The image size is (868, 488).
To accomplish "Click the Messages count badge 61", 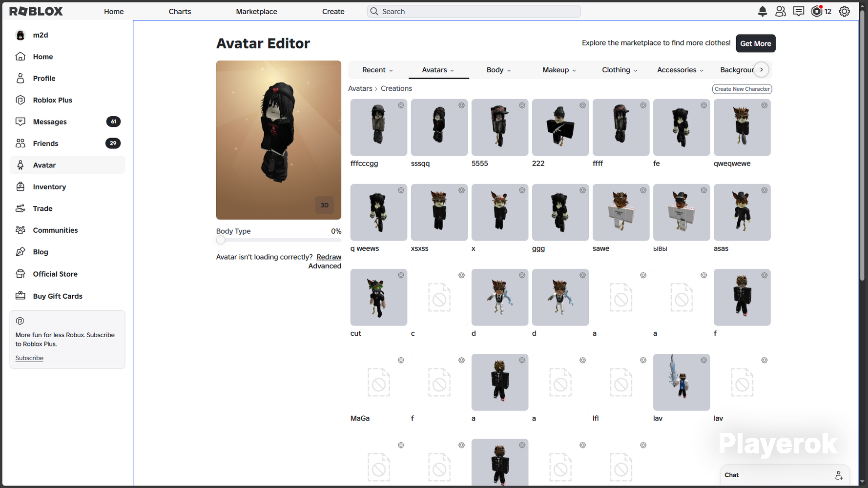I will (x=113, y=122).
